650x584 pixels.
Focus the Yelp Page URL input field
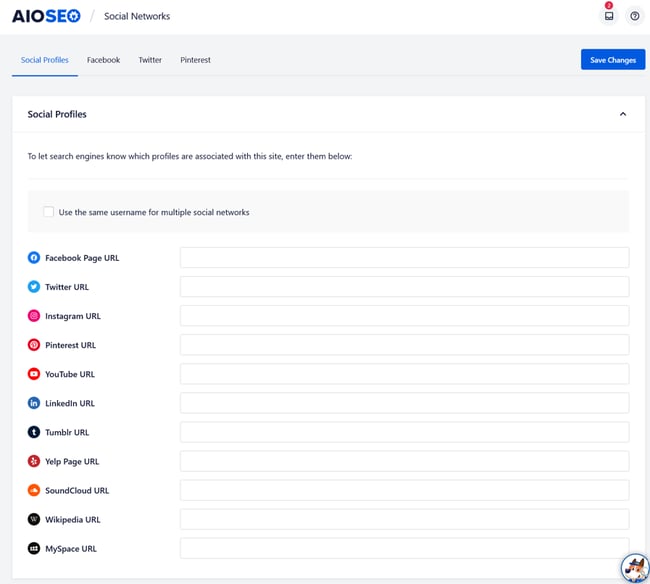tap(405, 461)
